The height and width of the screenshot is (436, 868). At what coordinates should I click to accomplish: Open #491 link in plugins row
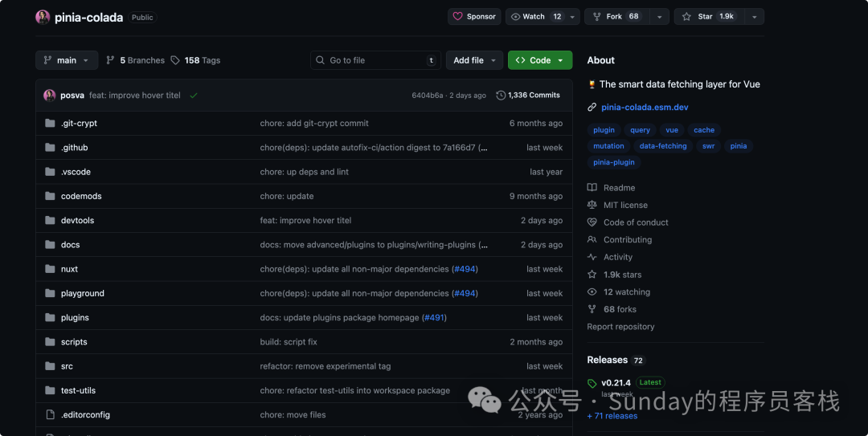click(435, 318)
